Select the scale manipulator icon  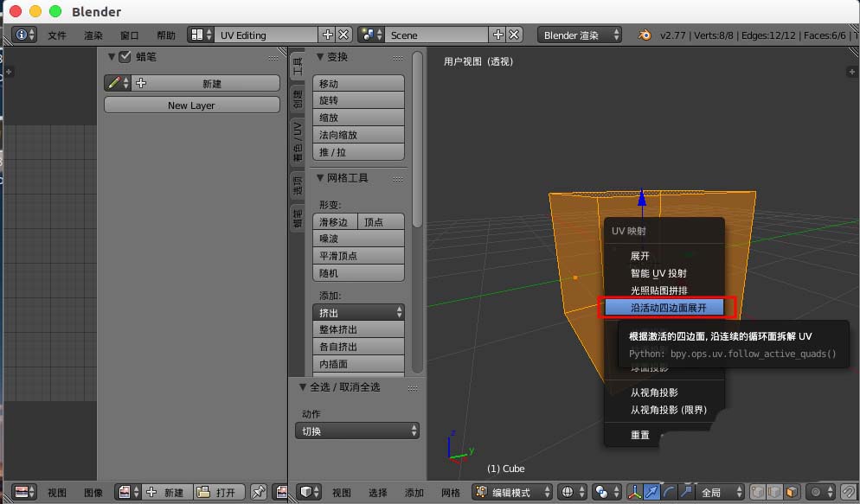[x=686, y=491]
